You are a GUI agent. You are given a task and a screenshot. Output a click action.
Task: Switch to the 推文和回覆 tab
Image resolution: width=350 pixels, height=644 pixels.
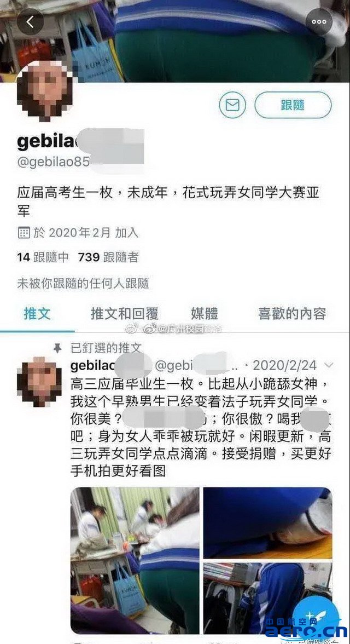(x=124, y=314)
